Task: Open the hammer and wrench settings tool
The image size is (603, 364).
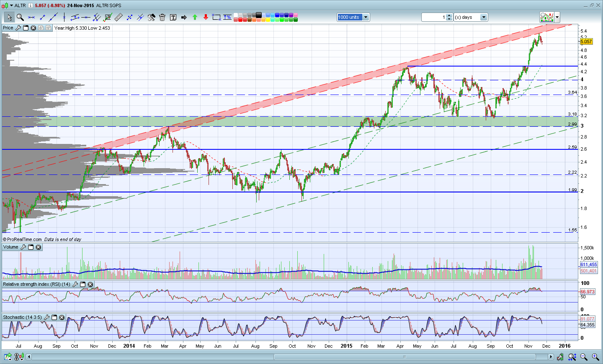Action: [x=151, y=17]
